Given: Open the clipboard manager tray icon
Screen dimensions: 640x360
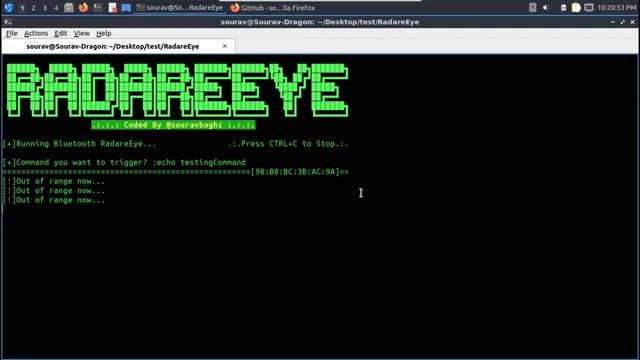Looking at the screenshot, I should click(x=576, y=7).
